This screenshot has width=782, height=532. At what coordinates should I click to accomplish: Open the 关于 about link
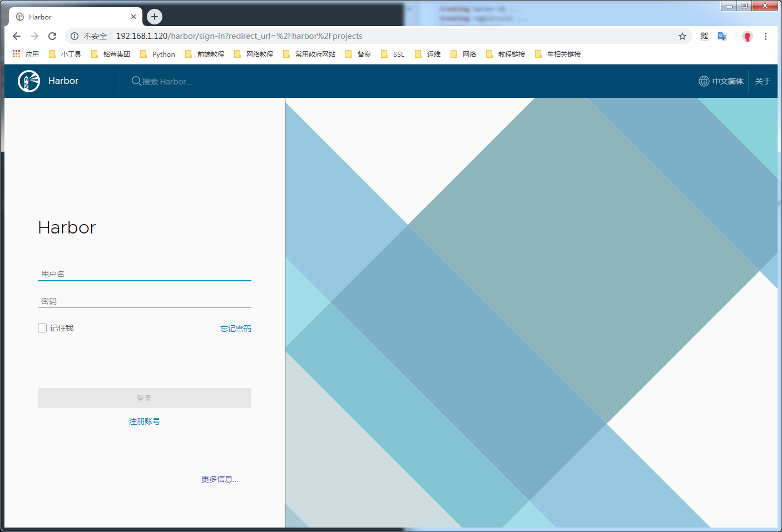pos(763,81)
